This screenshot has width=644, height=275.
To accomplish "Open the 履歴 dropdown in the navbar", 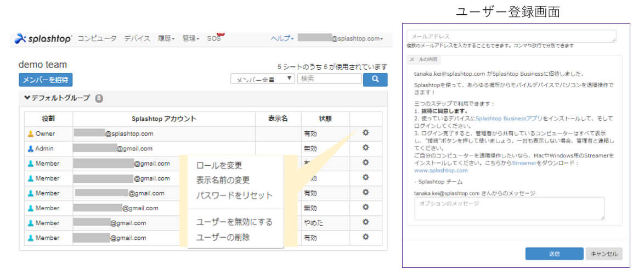I will point(166,38).
